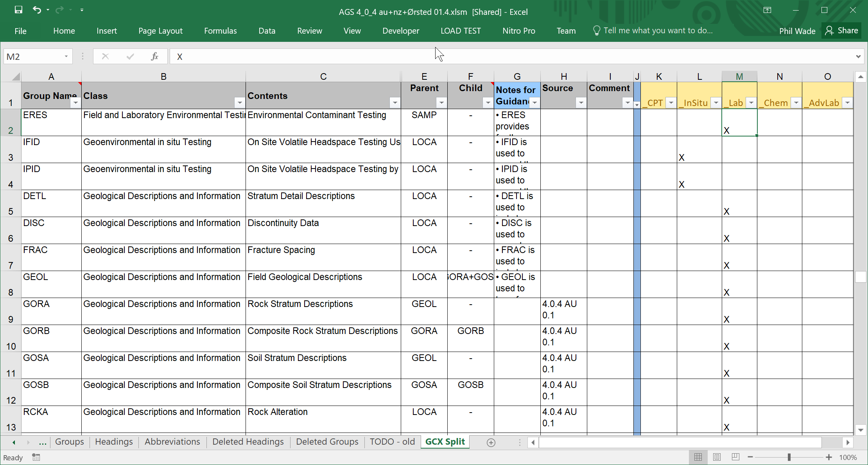This screenshot has height=465, width=868.
Task: Click the vertical scrollbar down arrow
Action: 861,430
